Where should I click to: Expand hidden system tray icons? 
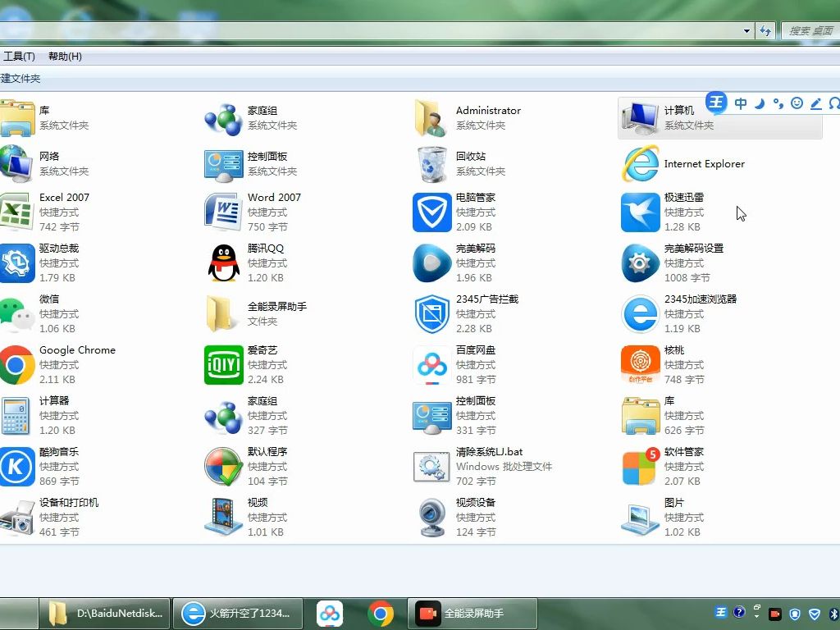pyautogui.click(x=756, y=615)
